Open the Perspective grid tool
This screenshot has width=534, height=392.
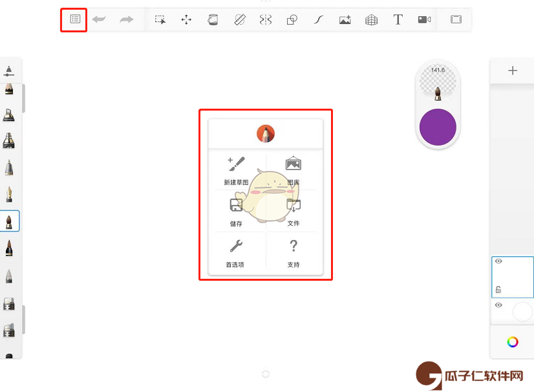pyautogui.click(x=371, y=20)
